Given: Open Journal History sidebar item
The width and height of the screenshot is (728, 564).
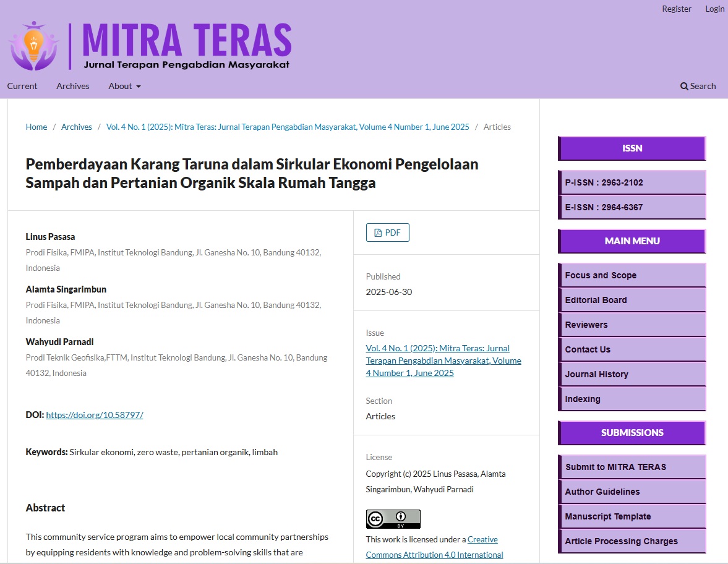Looking at the screenshot, I should (x=632, y=374).
